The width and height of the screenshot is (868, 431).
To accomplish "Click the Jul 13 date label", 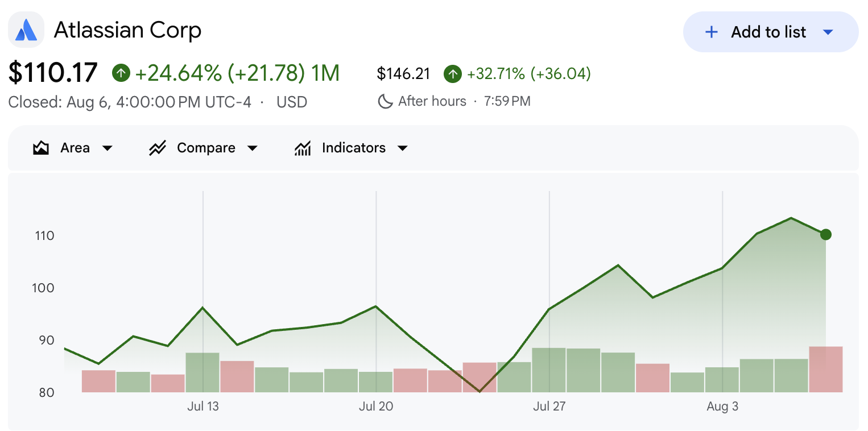I will coord(203,407).
